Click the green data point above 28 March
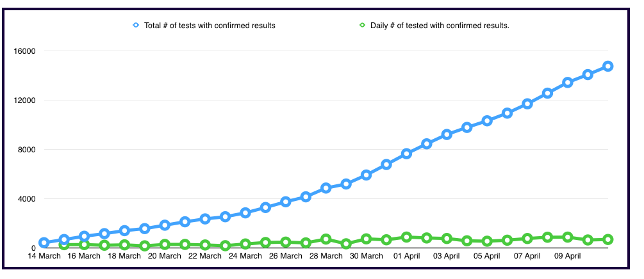Screen dimensions: 644x279 326,239
